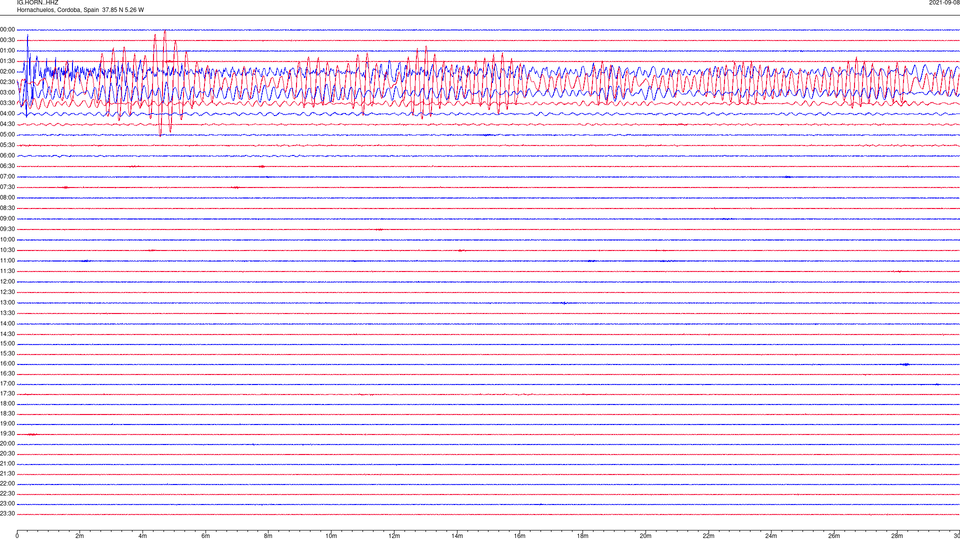Viewport: 960px width, 540px height.
Task: Click the station code IG.HORN..HHZ header
Action: point(37,2)
